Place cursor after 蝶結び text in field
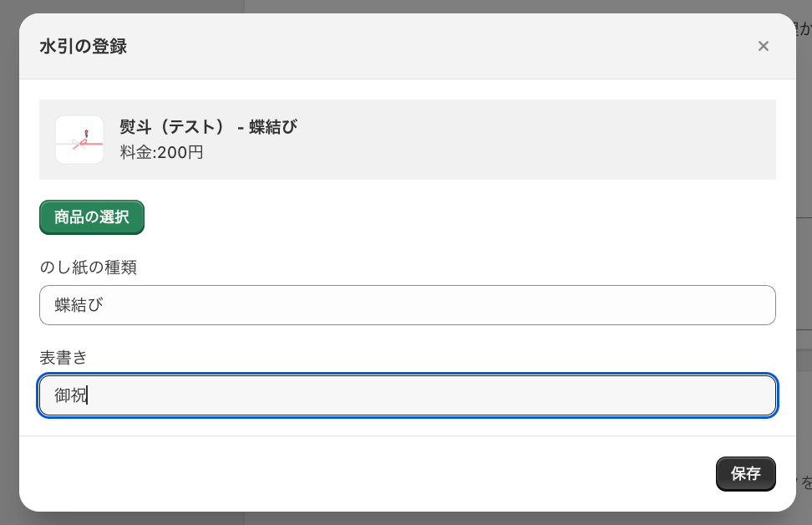Screen dimensions: 812x525 tap(104, 305)
